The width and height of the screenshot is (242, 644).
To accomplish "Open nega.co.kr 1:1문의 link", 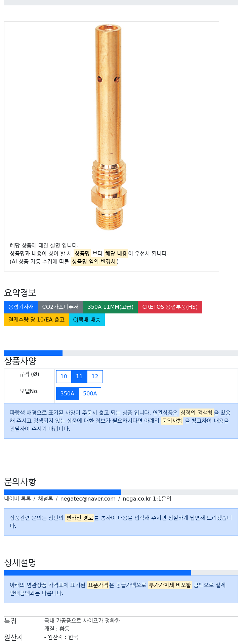I will (147, 499).
